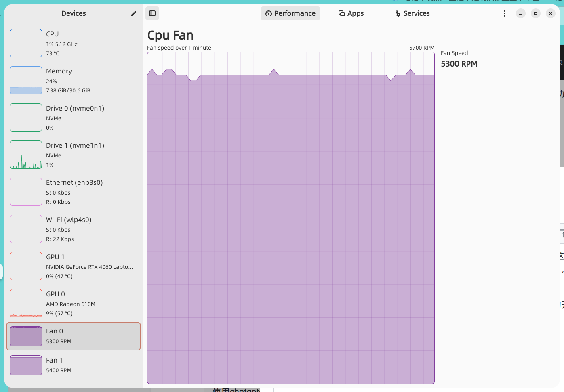564x392 pixels.
Task: Click the edit devices pencil icon
Action: click(x=134, y=13)
